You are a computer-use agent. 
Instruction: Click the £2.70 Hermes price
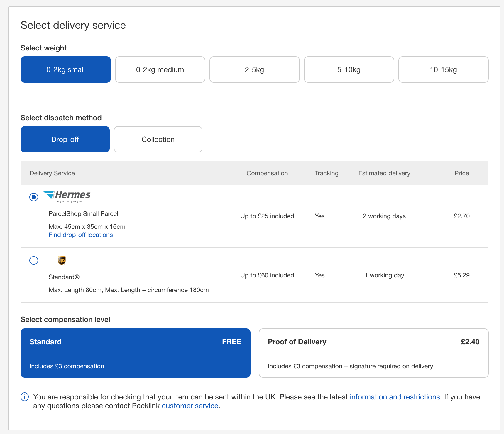[462, 216]
